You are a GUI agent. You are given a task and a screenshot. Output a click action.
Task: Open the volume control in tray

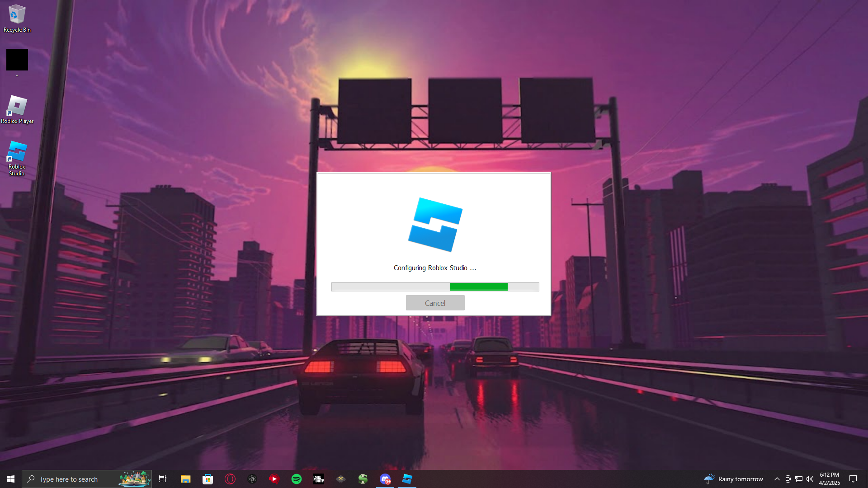pos(810,479)
